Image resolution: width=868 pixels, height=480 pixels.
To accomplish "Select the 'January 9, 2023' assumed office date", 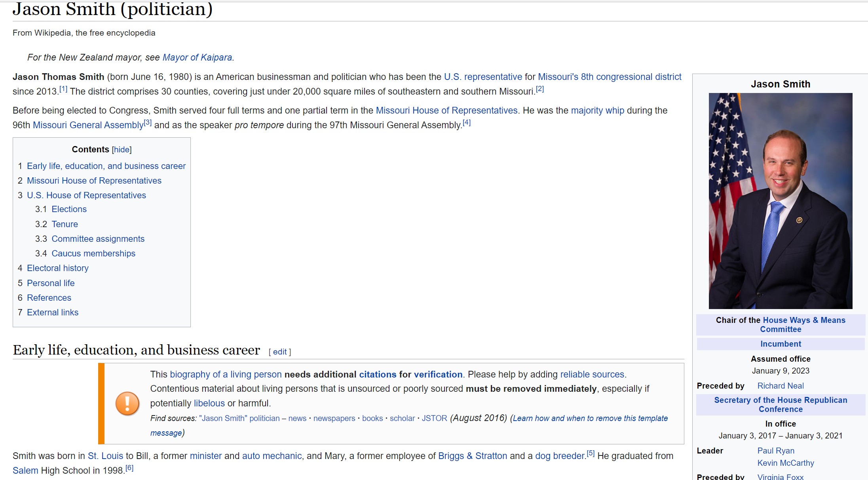I will (781, 371).
